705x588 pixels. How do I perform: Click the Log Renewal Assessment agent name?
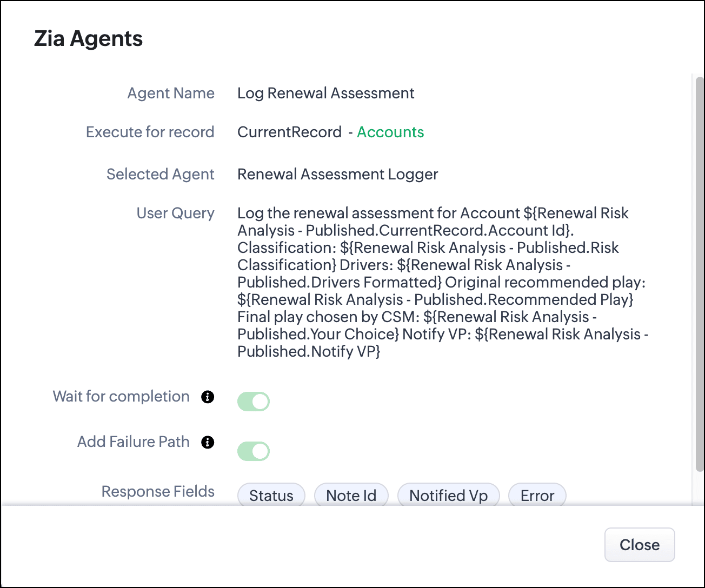click(x=326, y=93)
